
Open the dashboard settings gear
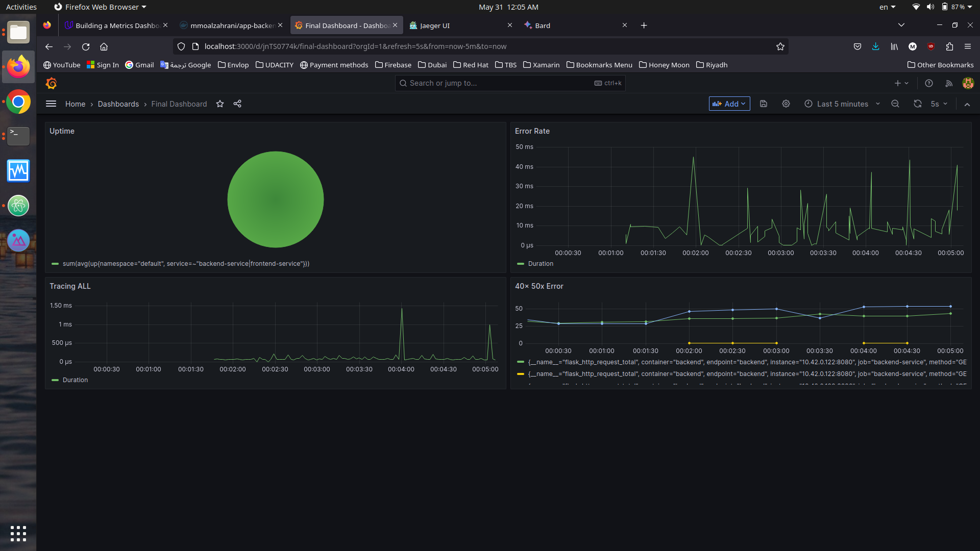[x=786, y=104]
